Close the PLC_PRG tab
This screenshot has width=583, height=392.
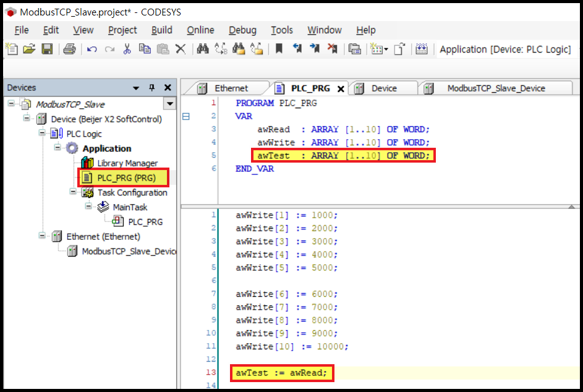341,89
